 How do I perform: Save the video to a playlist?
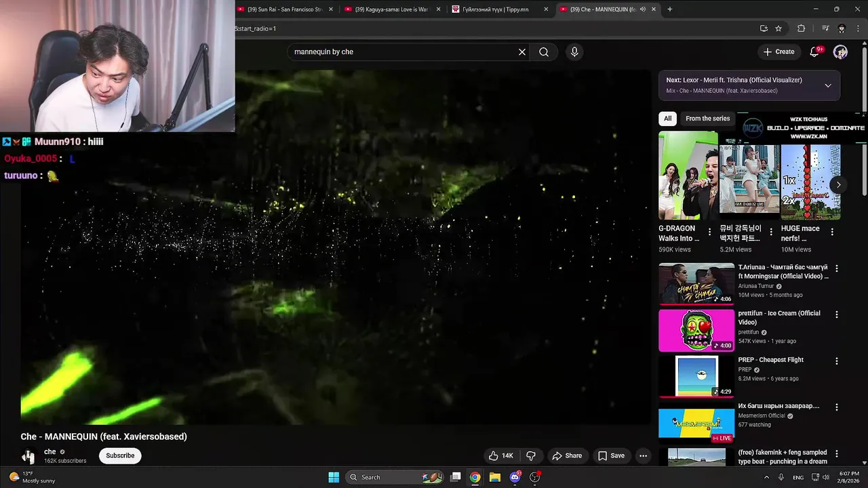click(611, 455)
